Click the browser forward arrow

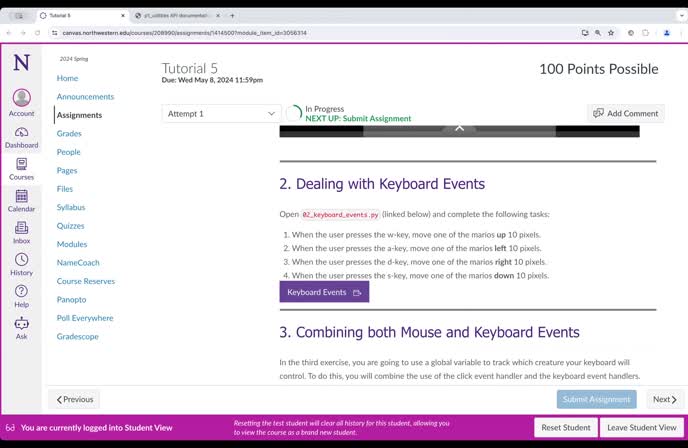23,33
